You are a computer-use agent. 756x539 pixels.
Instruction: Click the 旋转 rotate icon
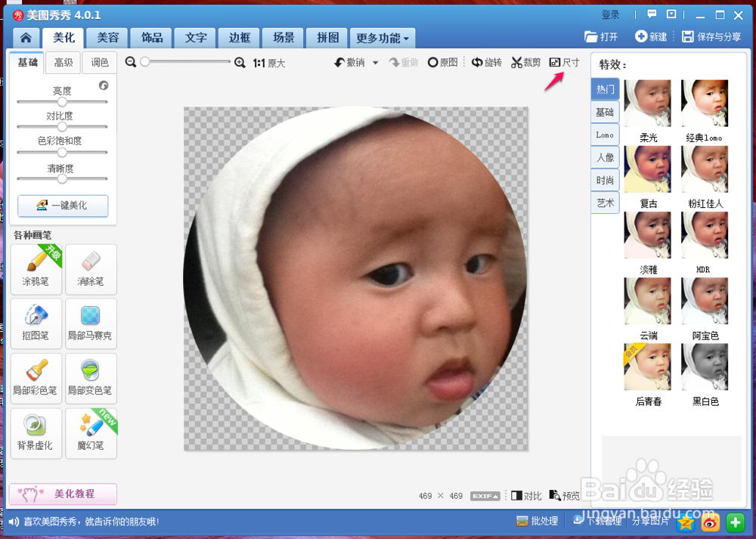pyautogui.click(x=486, y=62)
